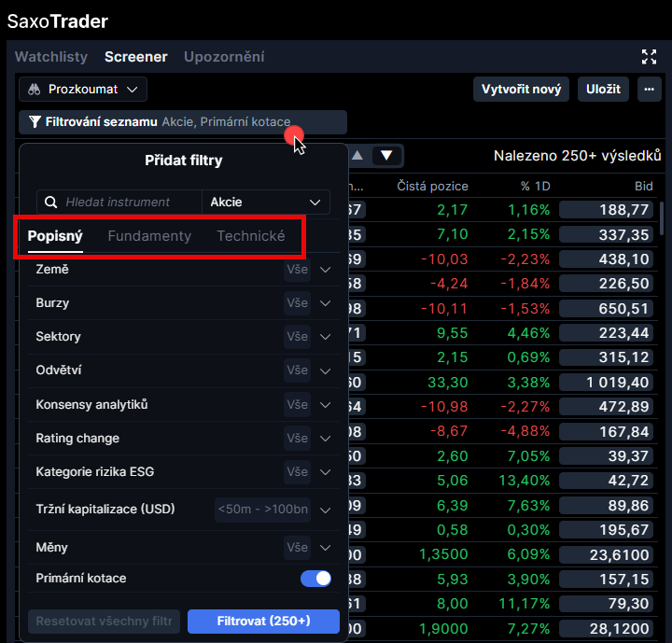Viewport: 672px width, 643px height.
Task: Click the binoculars Prozkoumat icon
Action: (34, 90)
